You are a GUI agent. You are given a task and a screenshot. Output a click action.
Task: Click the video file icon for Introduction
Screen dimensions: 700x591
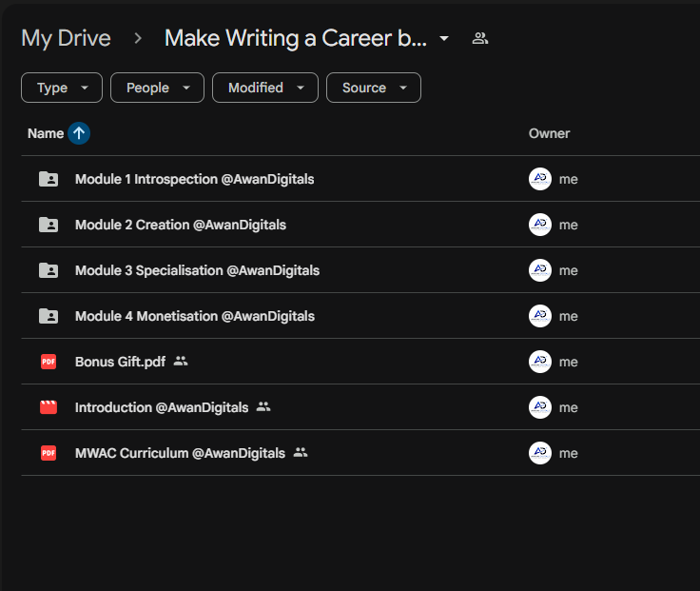click(49, 407)
